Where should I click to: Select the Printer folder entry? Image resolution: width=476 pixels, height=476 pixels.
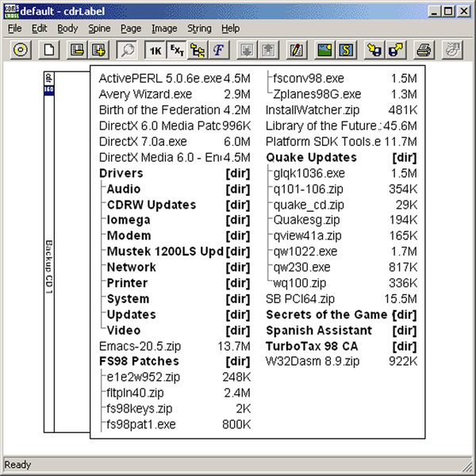pyautogui.click(x=178, y=283)
